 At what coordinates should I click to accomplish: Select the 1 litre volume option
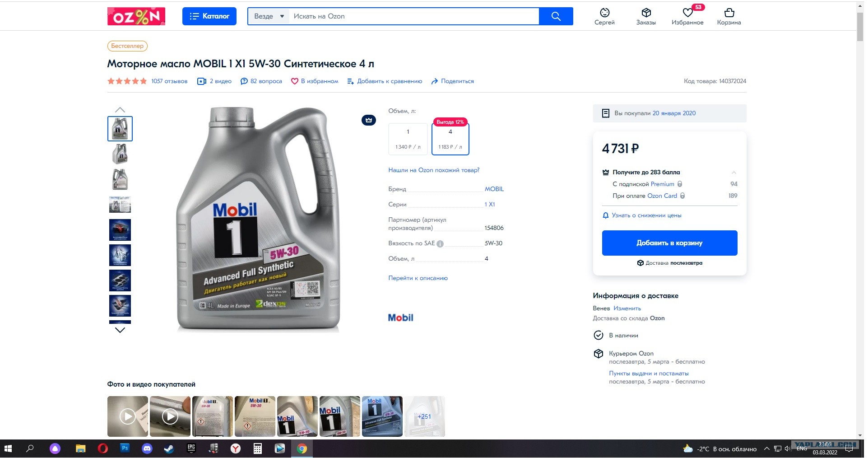pos(408,139)
